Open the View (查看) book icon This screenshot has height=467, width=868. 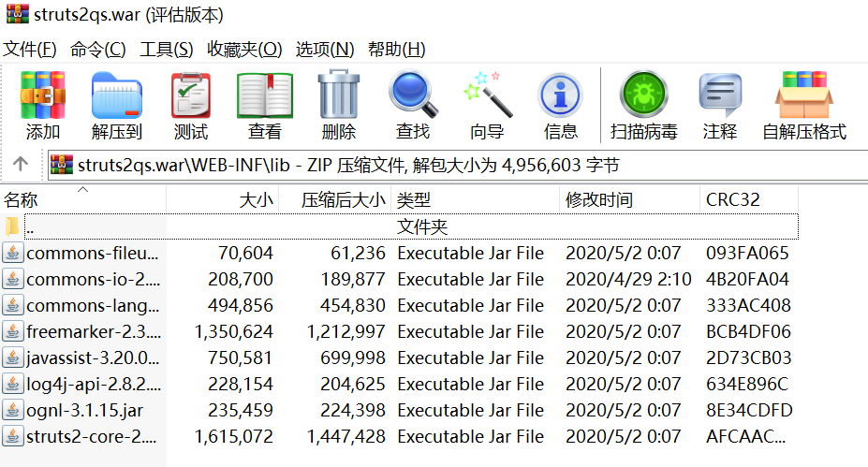tap(265, 105)
